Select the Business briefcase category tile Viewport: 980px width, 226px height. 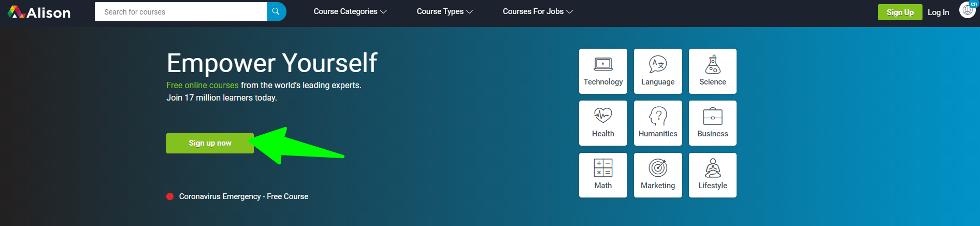tap(712, 123)
